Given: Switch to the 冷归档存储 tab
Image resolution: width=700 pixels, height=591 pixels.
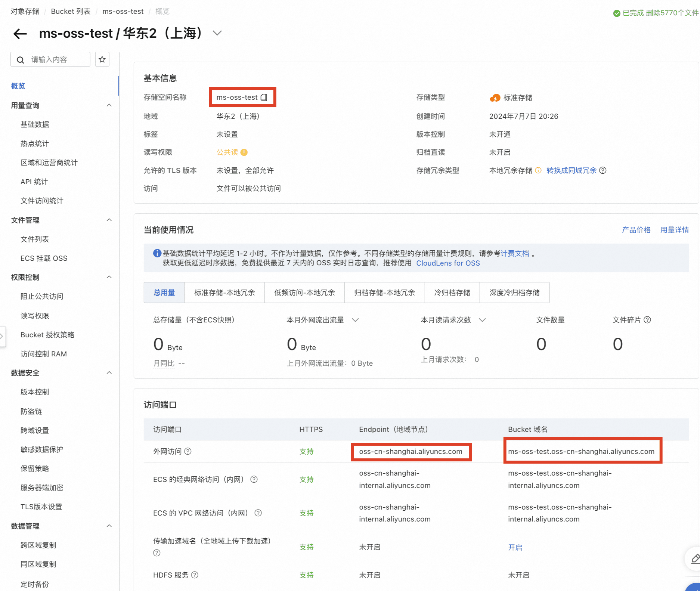Looking at the screenshot, I should (452, 293).
